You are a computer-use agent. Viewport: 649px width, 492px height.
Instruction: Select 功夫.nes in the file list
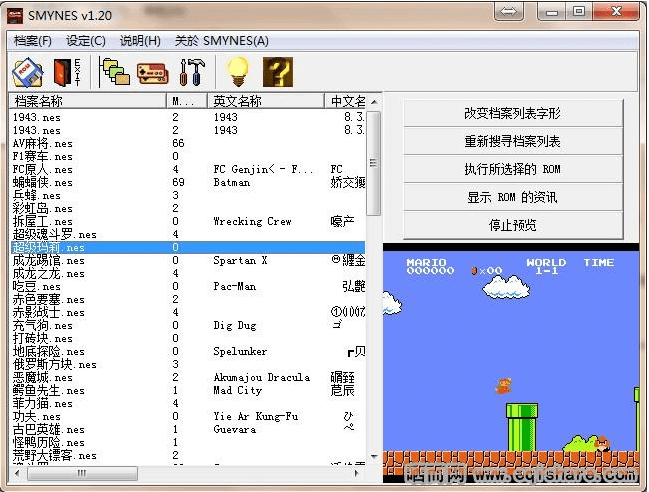[x=36, y=417]
